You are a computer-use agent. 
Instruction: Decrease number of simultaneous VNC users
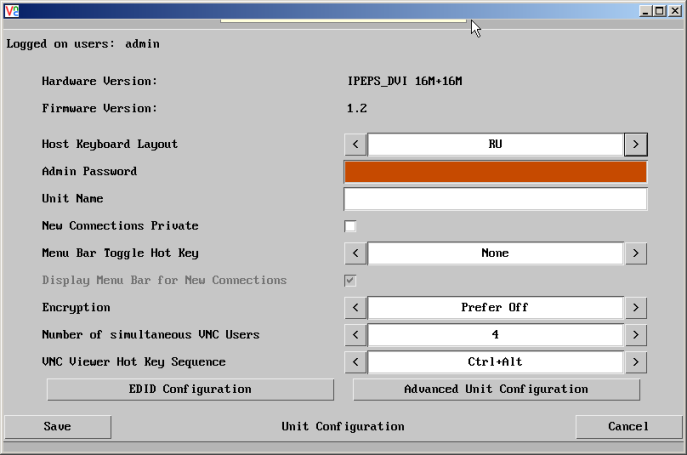[355, 334]
